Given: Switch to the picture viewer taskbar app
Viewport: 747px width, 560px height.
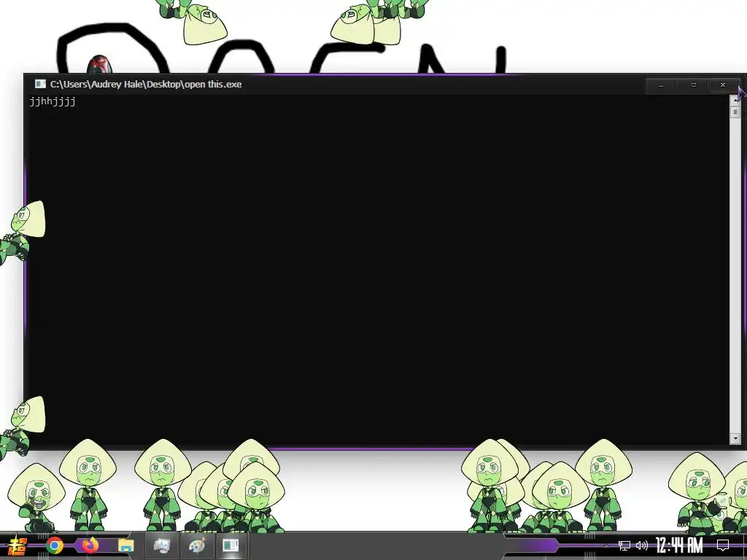Looking at the screenshot, I should coord(161,545).
